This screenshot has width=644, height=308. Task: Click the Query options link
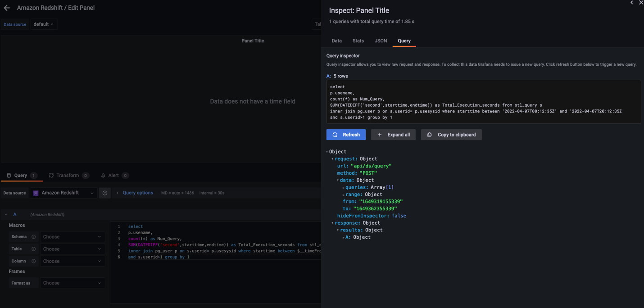point(138,193)
